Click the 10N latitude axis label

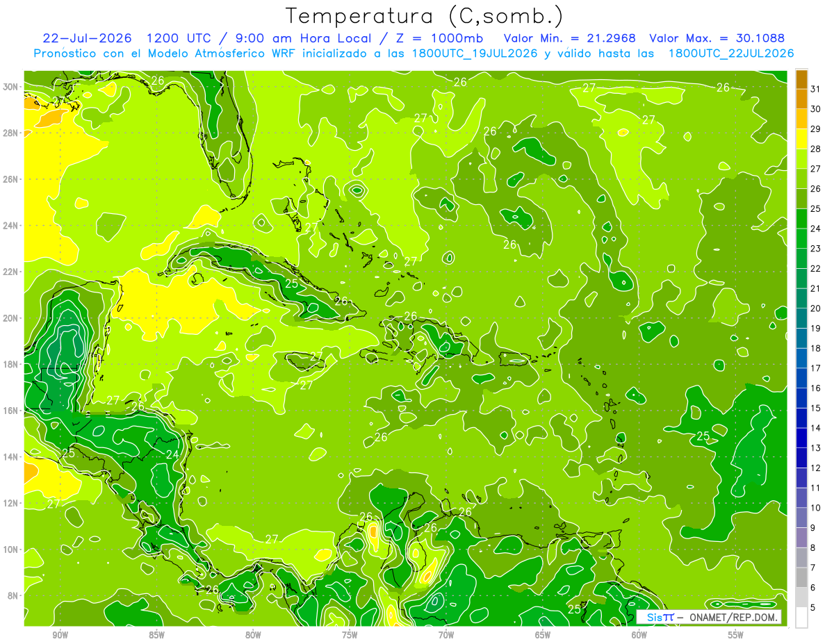click(10, 549)
